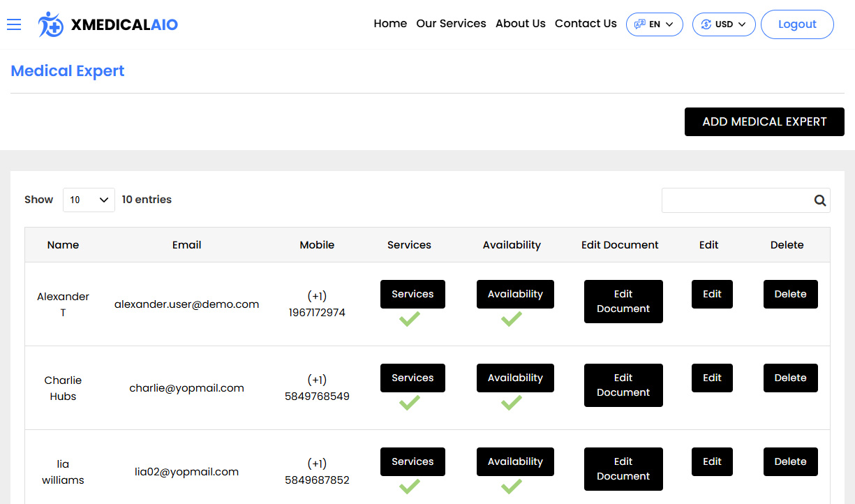
Task: Click the currency icon beside USD
Action: [x=706, y=24]
